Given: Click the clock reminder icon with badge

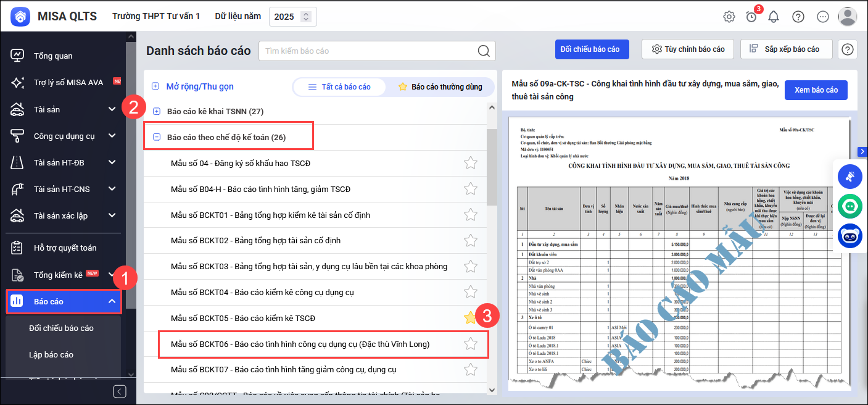Looking at the screenshot, I should [751, 17].
